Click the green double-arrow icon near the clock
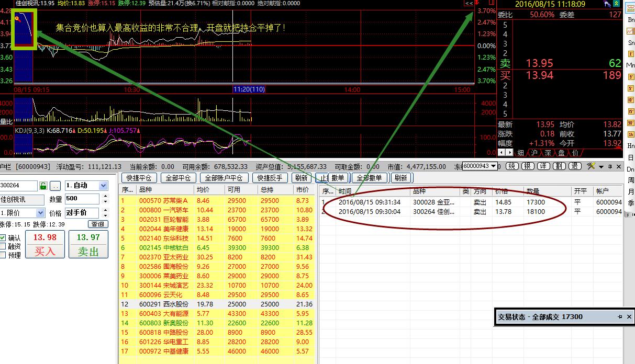Image resolution: width=635 pixels, height=364 pixels. click(x=619, y=4)
